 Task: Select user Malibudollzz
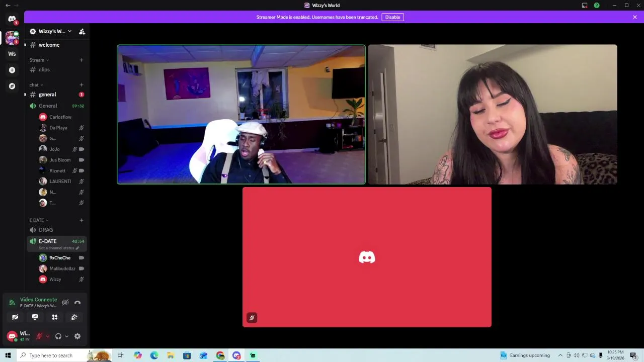click(61, 268)
